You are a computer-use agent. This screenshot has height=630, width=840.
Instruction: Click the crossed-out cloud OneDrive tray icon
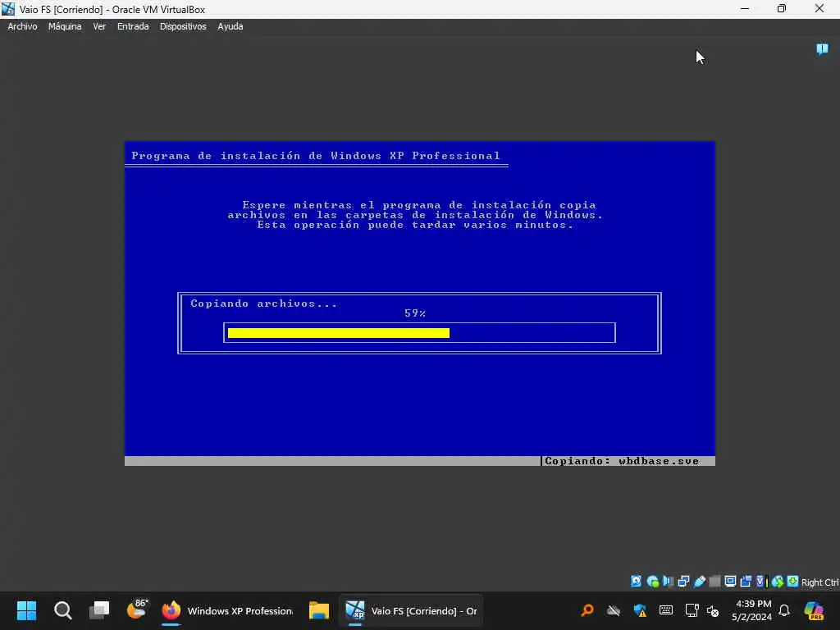(x=614, y=610)
